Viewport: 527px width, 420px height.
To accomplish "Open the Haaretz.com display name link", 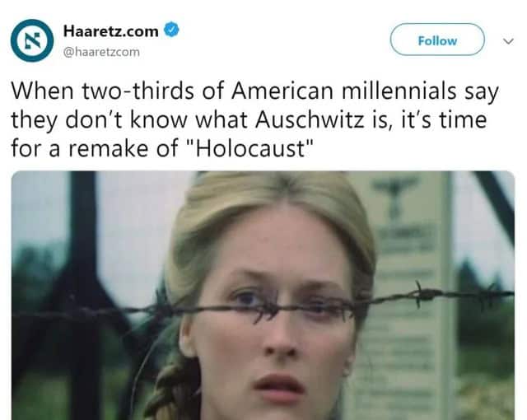I will tap(111, 31).
